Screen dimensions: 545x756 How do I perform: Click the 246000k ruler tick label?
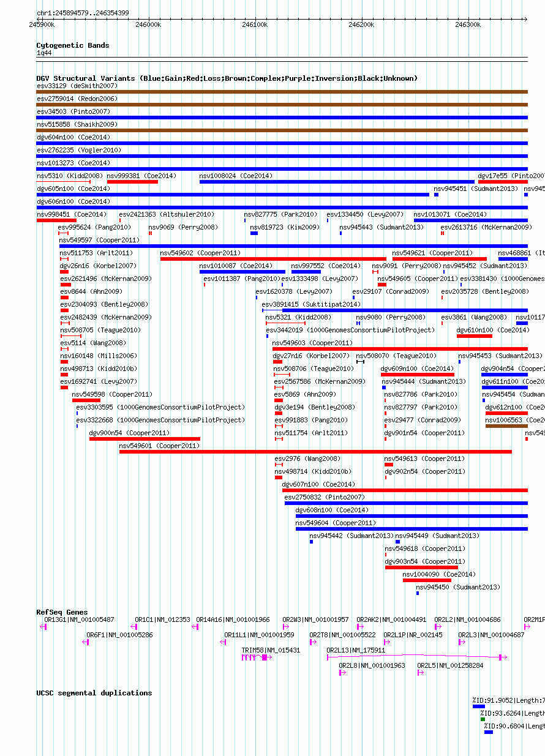pyautogui.click(x=148, y=24)
